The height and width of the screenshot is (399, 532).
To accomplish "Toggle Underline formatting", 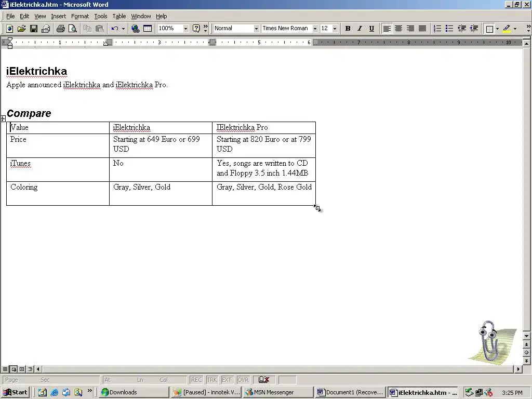I will 371,29.
